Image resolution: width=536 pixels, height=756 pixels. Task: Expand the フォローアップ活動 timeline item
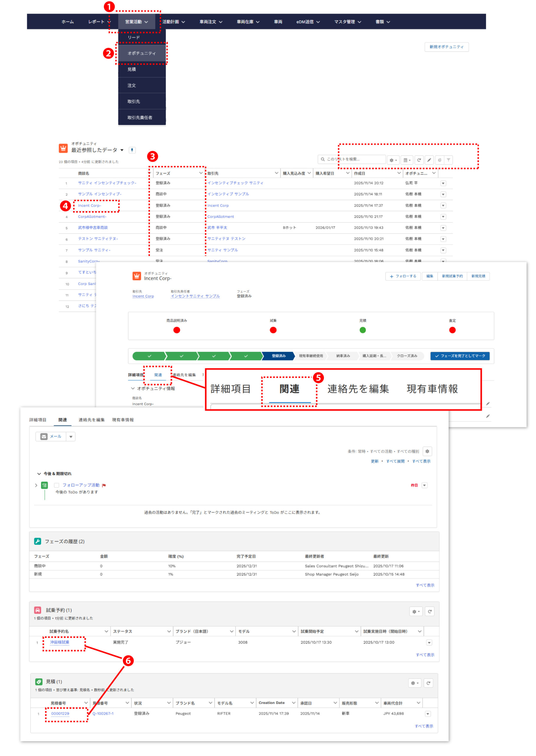(x=36, y=485)
